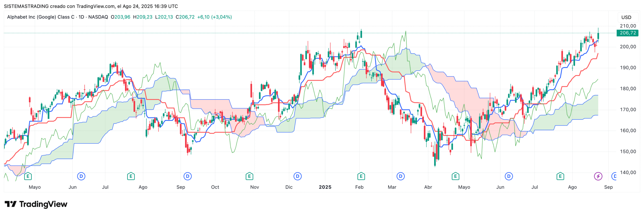Select the dividend marker in Mar 2025
This screenshot has width=644, height=216.
point(400,176)
